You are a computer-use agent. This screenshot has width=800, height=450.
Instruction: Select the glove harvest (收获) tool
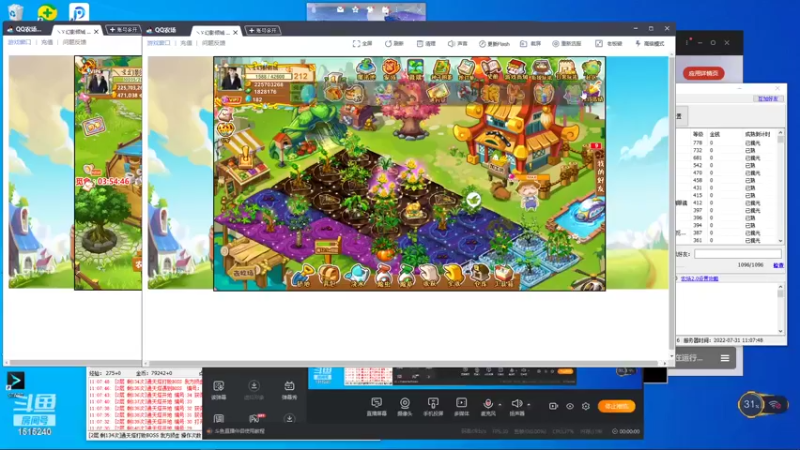(429, 276)
